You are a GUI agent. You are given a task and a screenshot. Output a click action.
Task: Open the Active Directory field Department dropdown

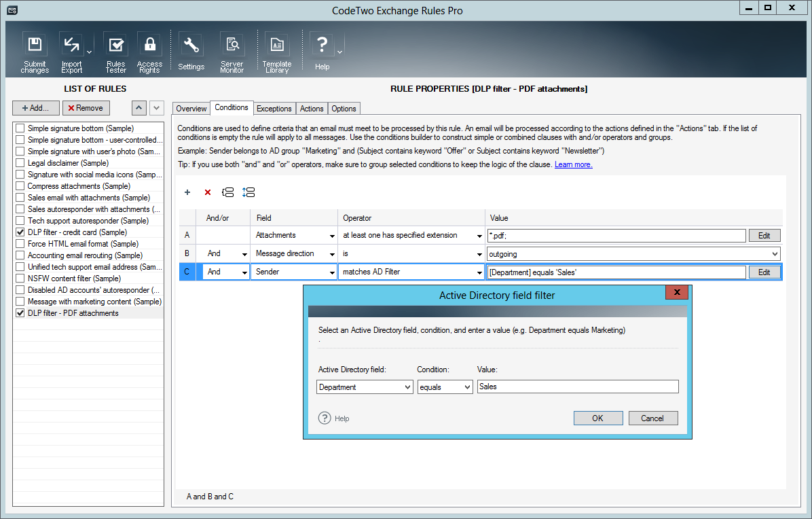pyautogui.click(x=407, y=387)
